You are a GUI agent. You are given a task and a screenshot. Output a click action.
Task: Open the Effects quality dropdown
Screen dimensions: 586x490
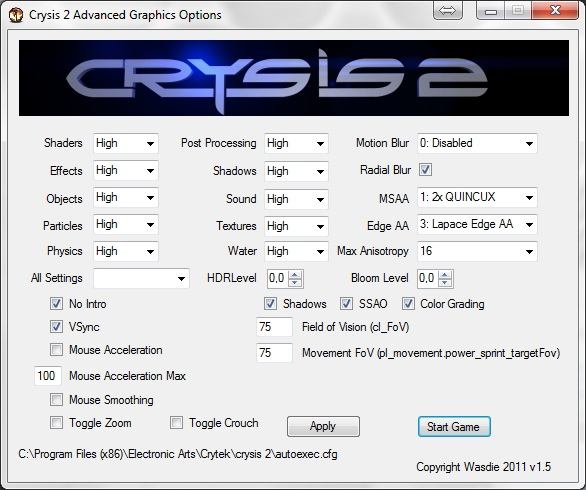tap(126, 170)
